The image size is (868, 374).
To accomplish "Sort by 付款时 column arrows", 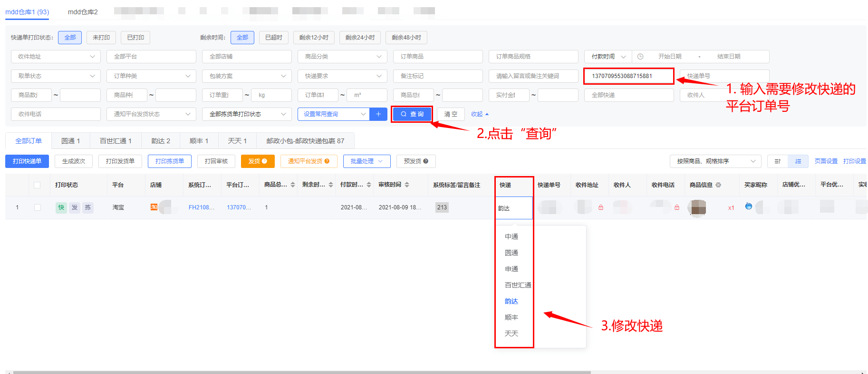I will 369,185.
